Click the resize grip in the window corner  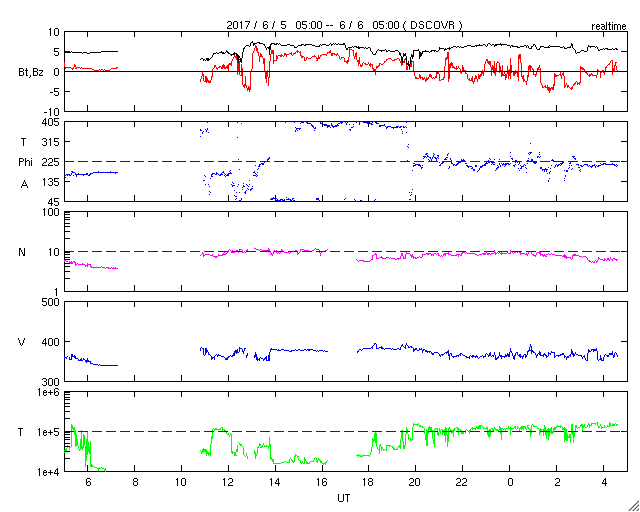pyautogui.click(x=633, y=505)
